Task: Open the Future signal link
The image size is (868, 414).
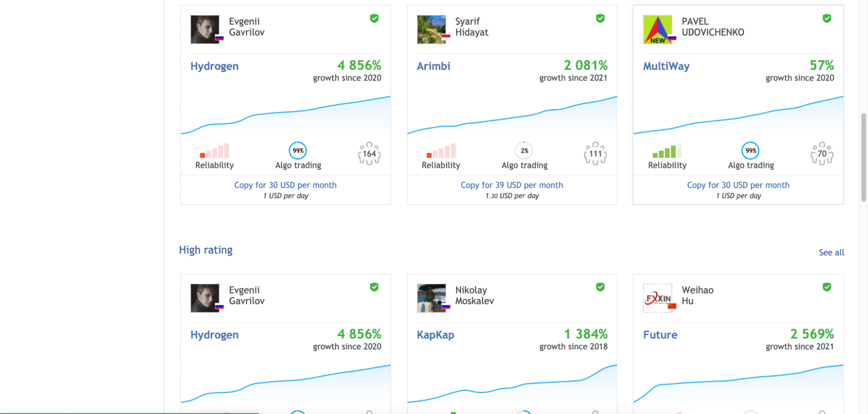Action: (x=660, y=335)
